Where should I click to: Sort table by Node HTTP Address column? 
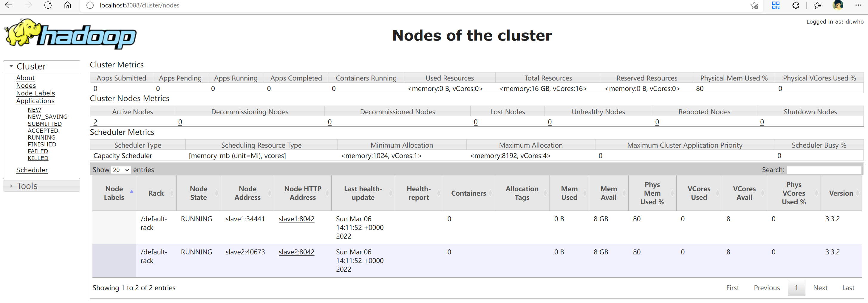tap(303, 193)
